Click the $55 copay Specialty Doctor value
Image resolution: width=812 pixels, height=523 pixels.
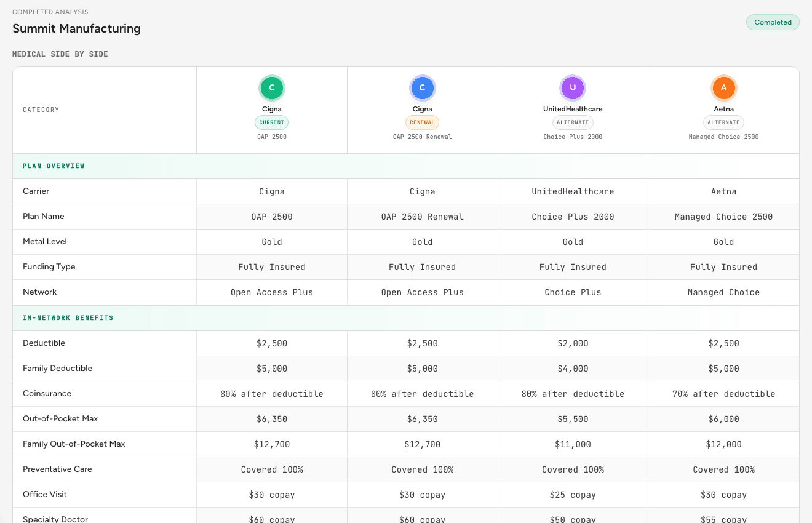click(723, 520)
